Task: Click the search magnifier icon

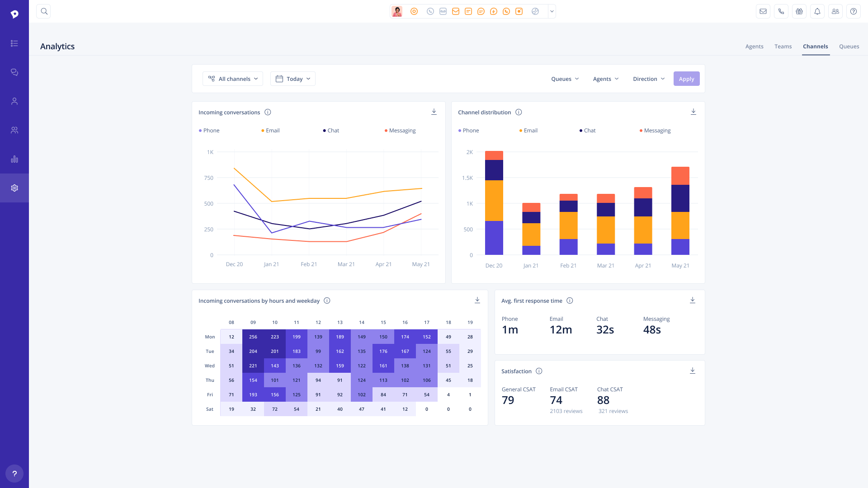Action: (44, 11)
